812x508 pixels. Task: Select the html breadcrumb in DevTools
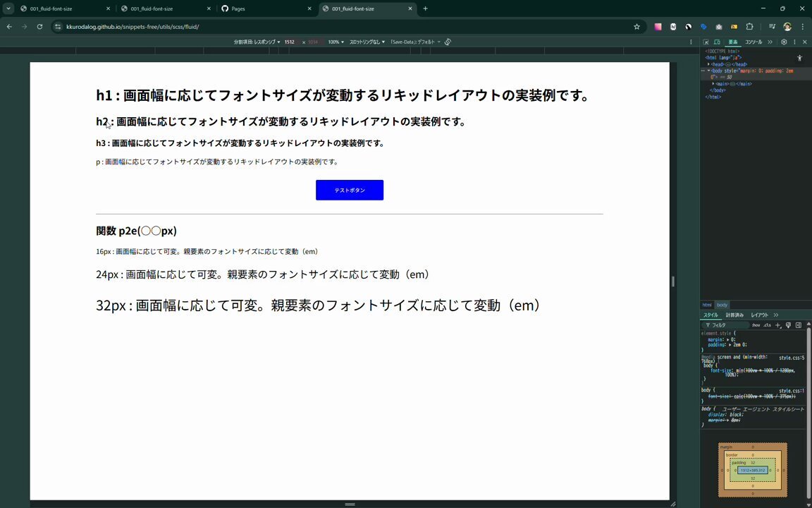tap(707, 305)
